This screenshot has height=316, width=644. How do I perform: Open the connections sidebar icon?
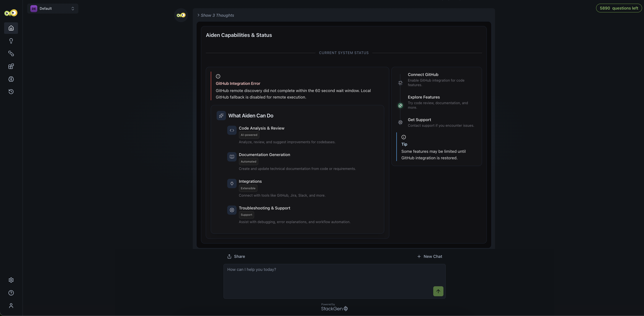tap(11, 54)
